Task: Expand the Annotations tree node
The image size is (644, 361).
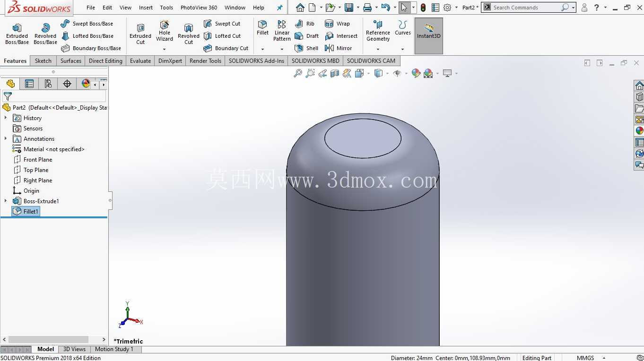Action: point(6,138)
